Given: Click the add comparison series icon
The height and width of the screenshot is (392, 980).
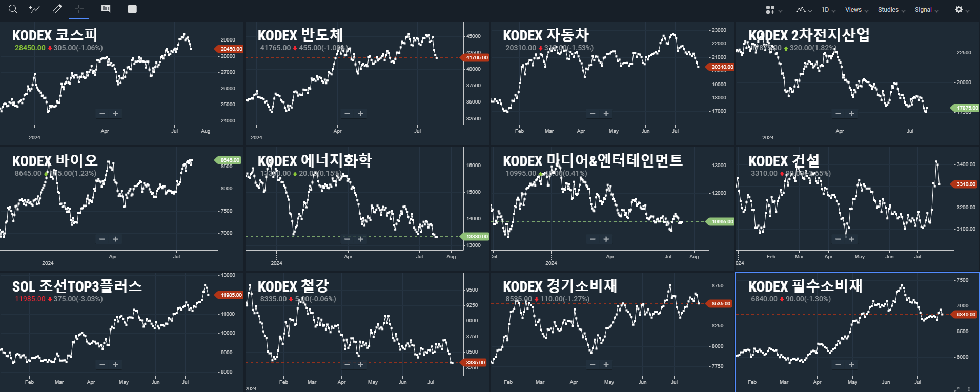Looking at the screenshot, I should click(34, 9).
